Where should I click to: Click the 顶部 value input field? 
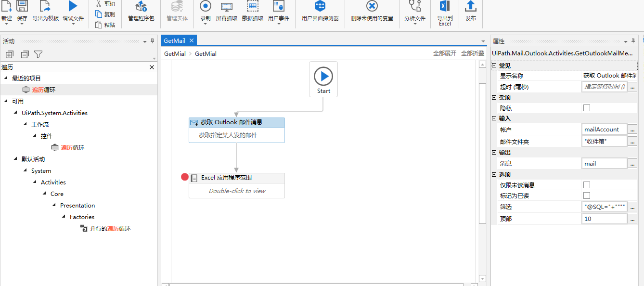(605, 219)
